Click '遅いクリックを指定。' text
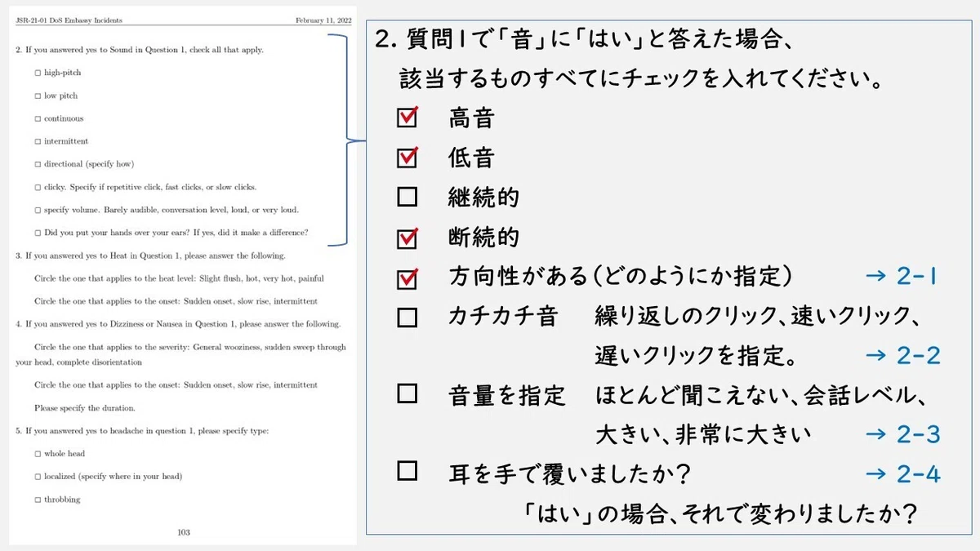980x551 pixels. (x=696, y=356)
